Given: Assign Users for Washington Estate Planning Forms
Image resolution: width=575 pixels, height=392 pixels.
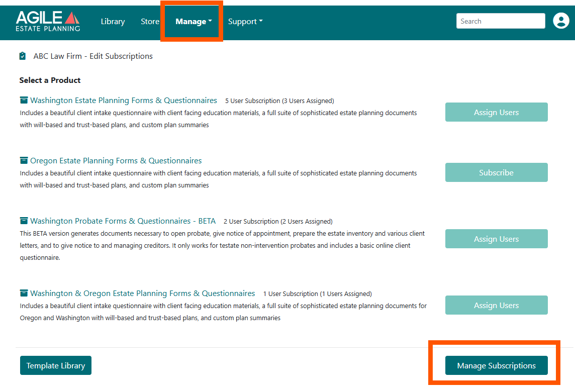Looking at the screenshot, I should [496, 112].
